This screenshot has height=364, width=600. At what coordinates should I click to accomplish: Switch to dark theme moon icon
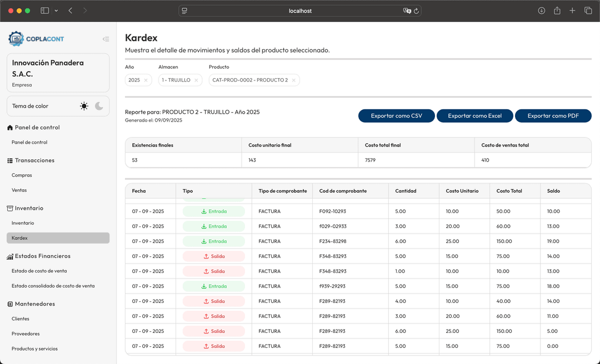pos(99,106)
